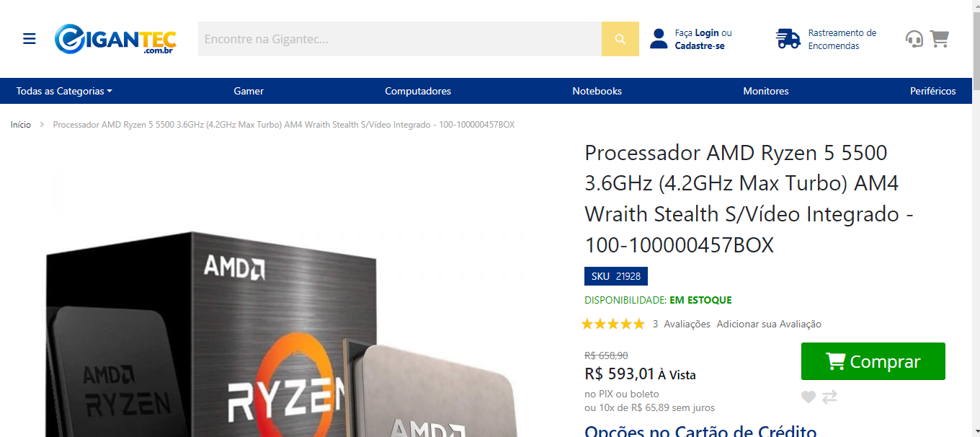This screenshot has width=980, height=437.
Task: Open the Gamer menu item
Action: point(249,91)
